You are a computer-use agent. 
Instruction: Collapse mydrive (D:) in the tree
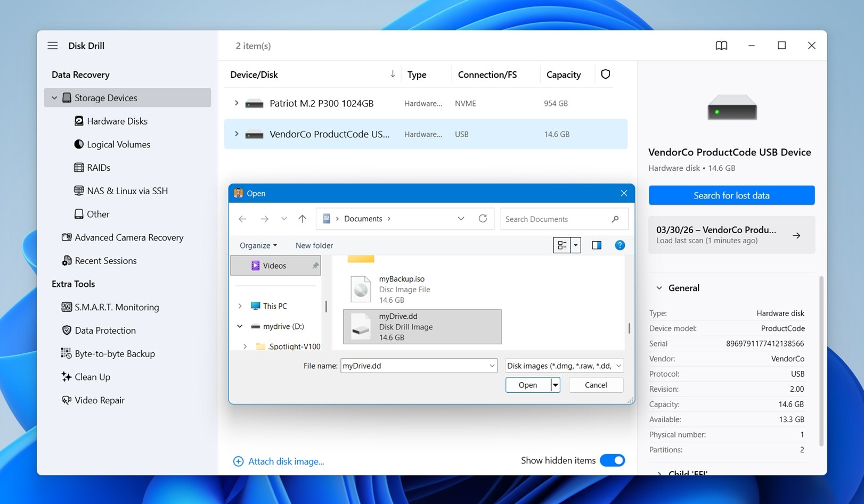pyautogui.click(x=240, y=326)
